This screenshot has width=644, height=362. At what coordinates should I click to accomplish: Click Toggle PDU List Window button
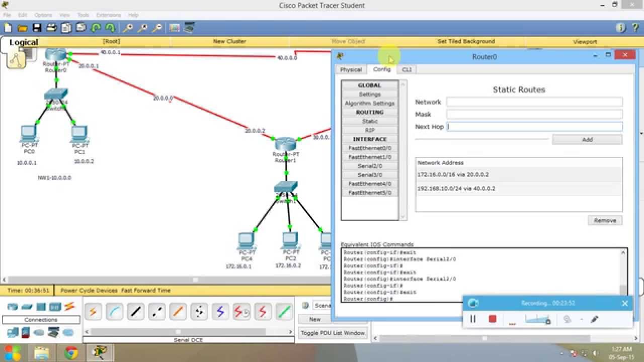click(333, 333)
